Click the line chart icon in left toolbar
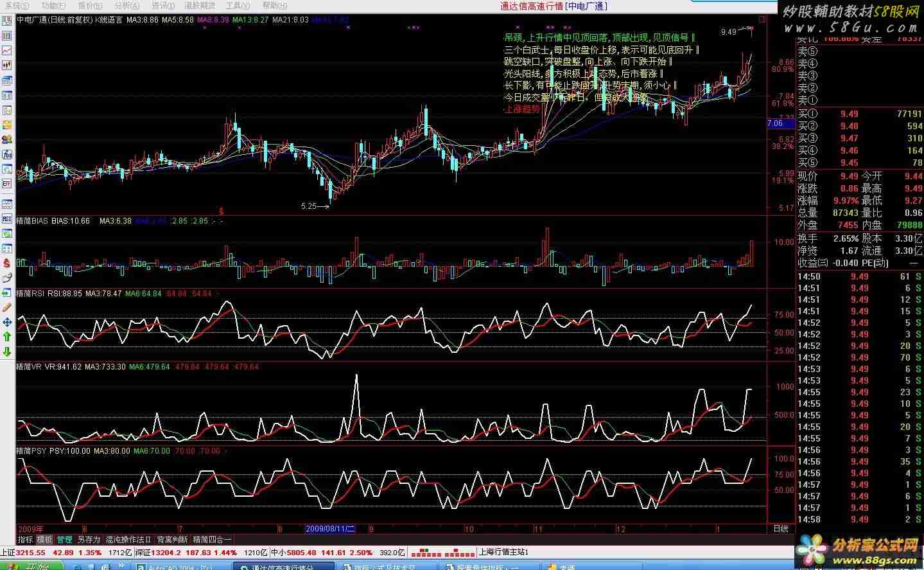 (7, 51)
